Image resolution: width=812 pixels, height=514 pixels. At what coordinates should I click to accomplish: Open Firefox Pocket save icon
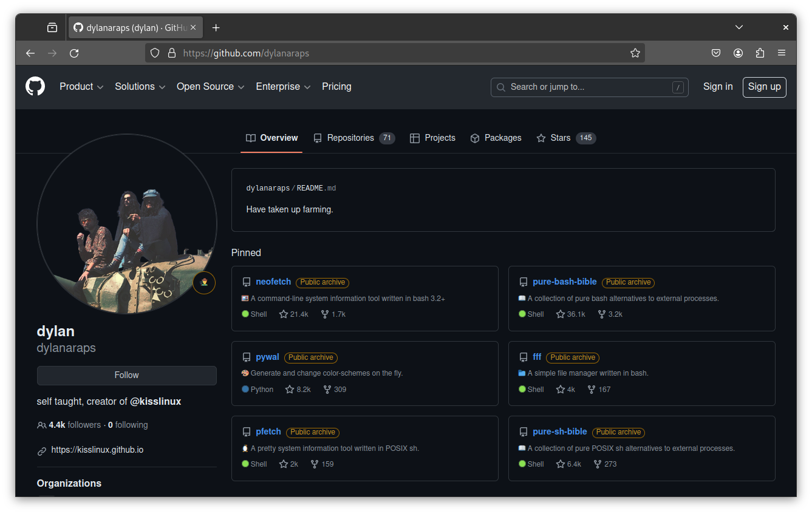pyautogui.click(x=716, y=53)
